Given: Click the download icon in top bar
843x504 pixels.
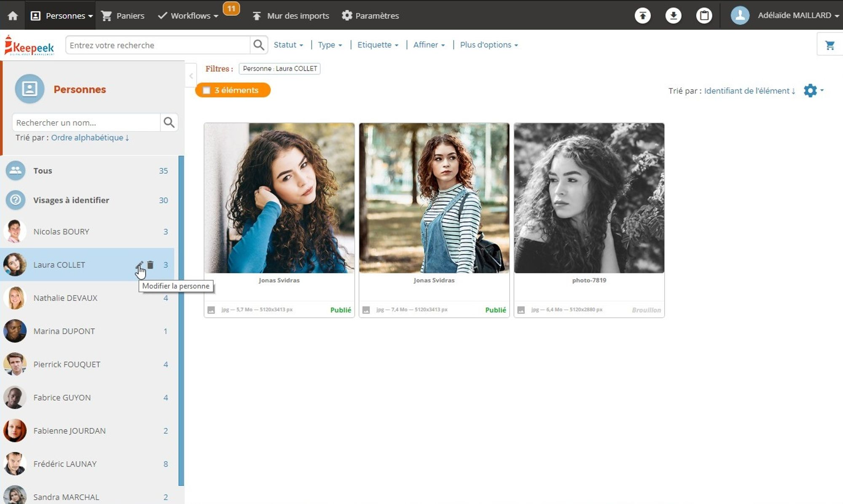Looking at the screenshot, I should 673,16.
